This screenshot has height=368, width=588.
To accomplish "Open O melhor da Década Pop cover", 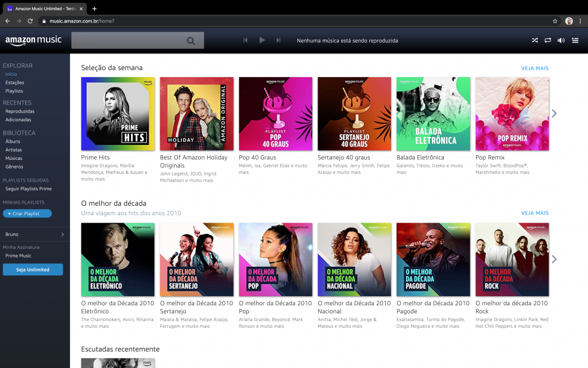I will click(276, 259).
